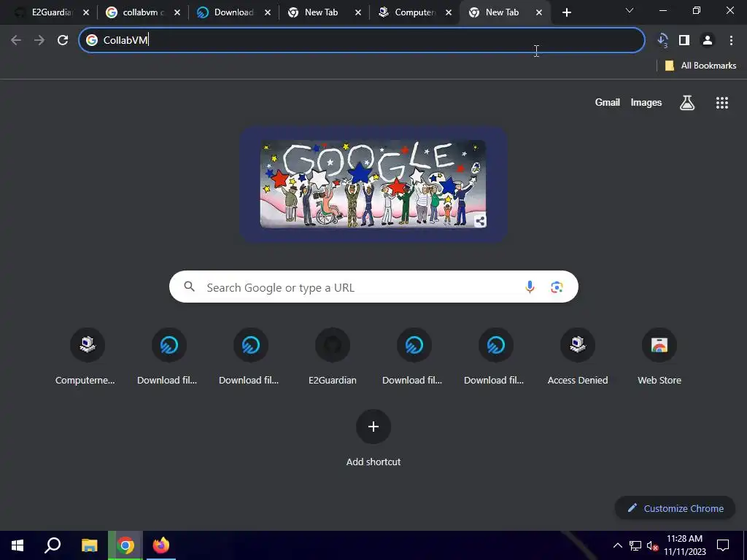Search by image with Google Lens
This screenshot has height=560, width=747.
point(557,287)
